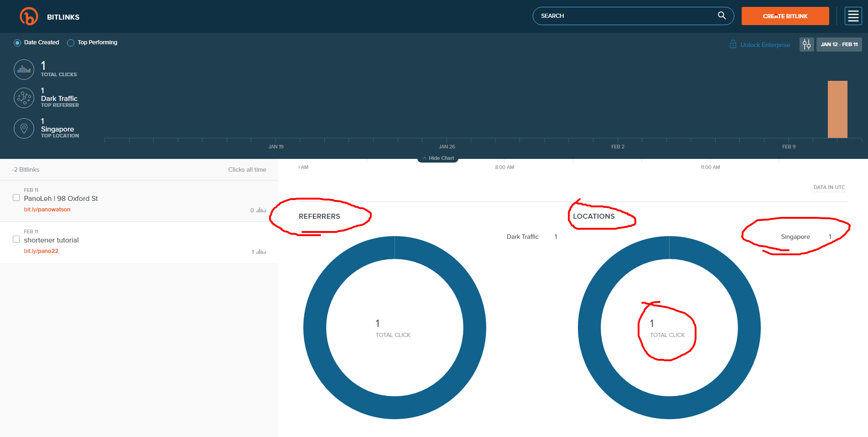
Task: Click the total clicks chart icon
Action: click(24, 70)
